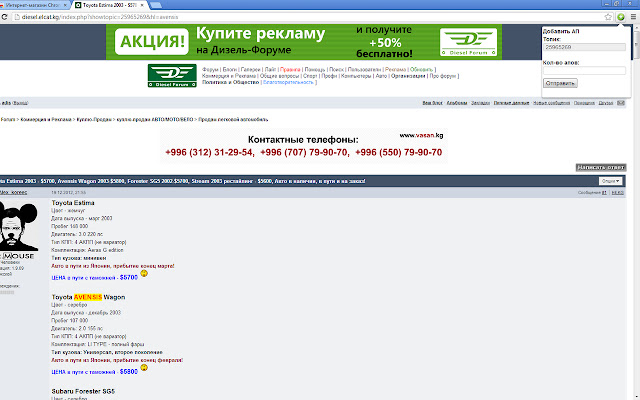Click the Написать ответ reply button
Image resolution: width=640 pixels, height=400 pixels.
pyautogui.click(x=601, y=167)
